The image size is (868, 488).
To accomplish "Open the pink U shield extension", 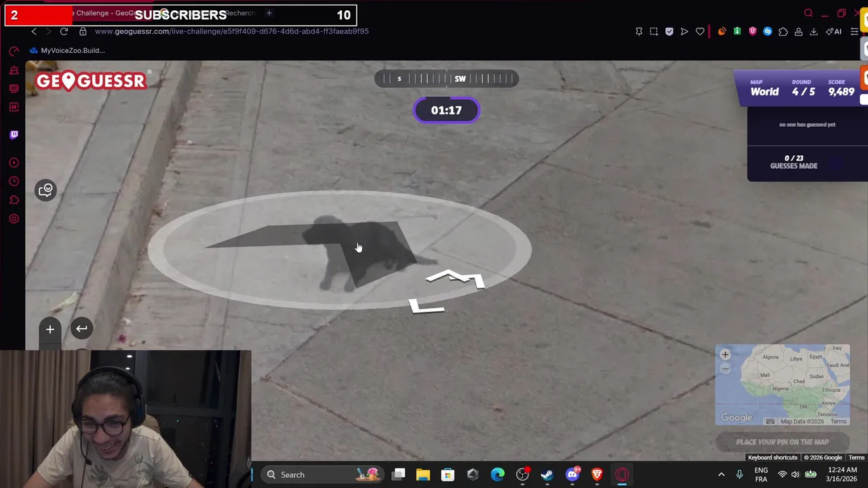I will click(x=752, y=31).
